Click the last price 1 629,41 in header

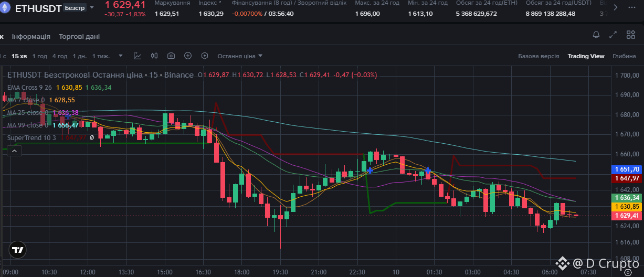[125, 5]
